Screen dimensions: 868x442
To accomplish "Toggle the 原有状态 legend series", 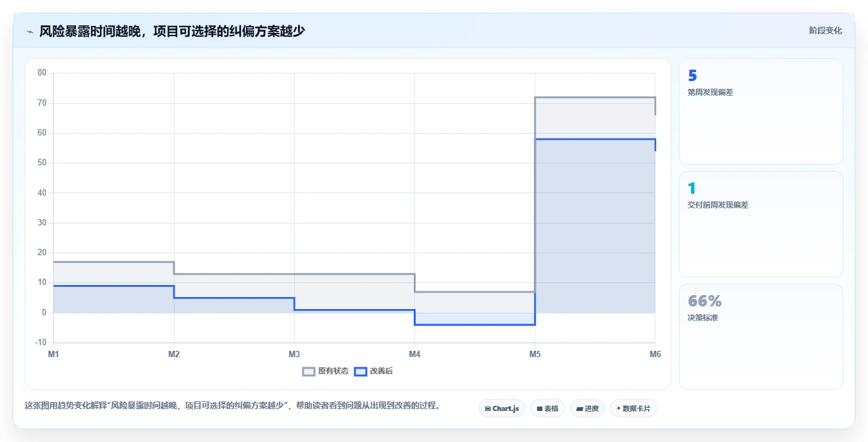I will point(325,371).
